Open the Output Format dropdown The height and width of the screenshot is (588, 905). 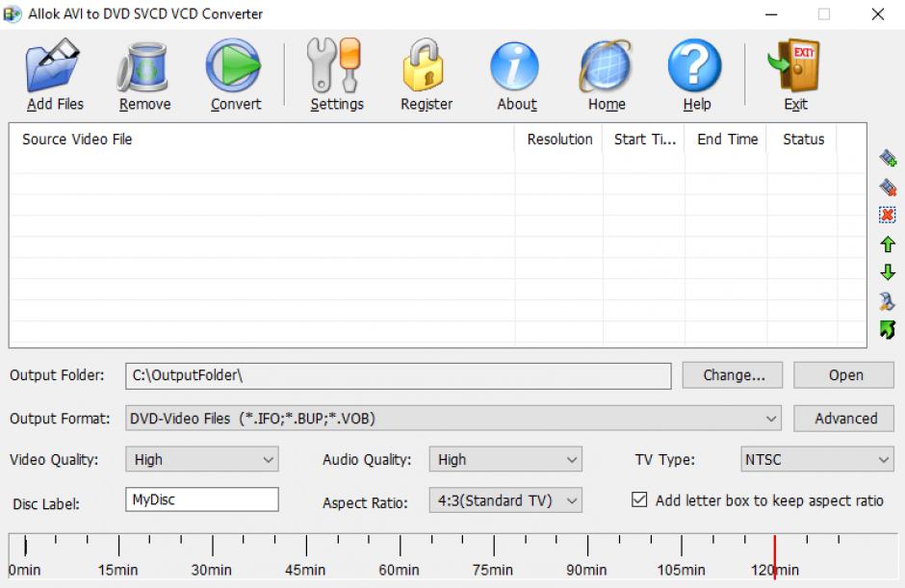click(x=453, y=419)
